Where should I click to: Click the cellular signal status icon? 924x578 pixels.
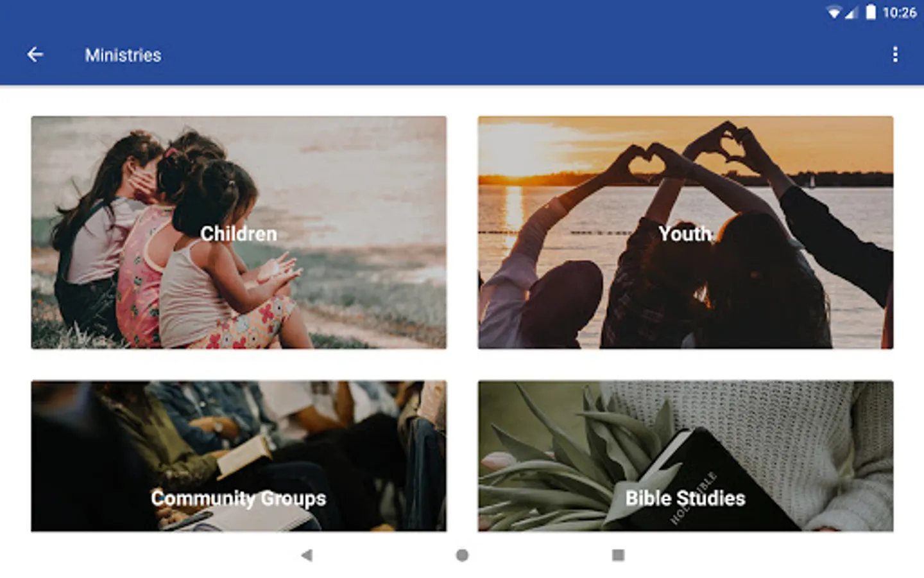pos(851,13)
